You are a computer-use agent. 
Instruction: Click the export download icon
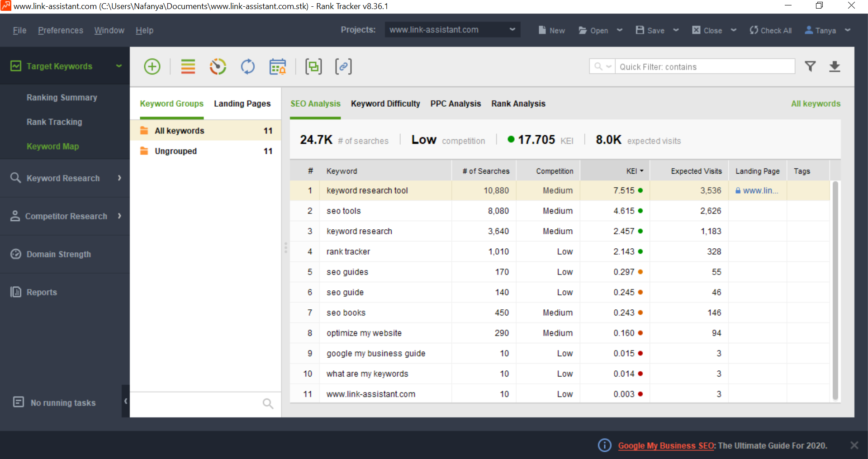pos(835,66)
